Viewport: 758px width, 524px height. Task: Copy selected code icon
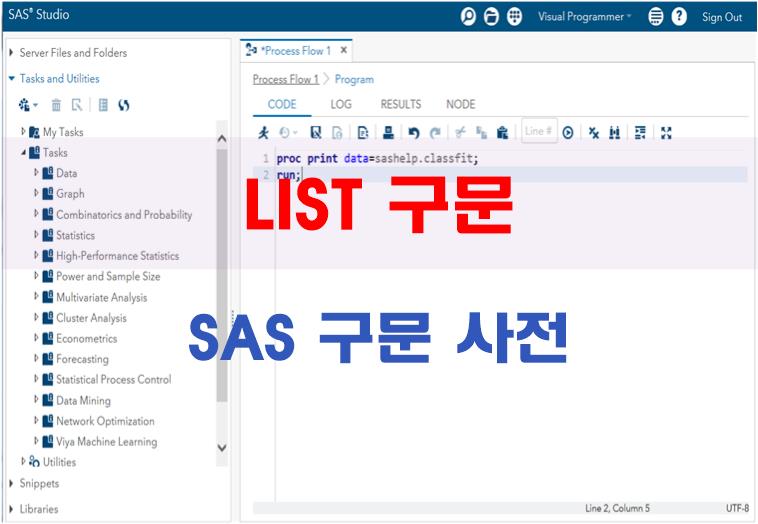[481, 132]
